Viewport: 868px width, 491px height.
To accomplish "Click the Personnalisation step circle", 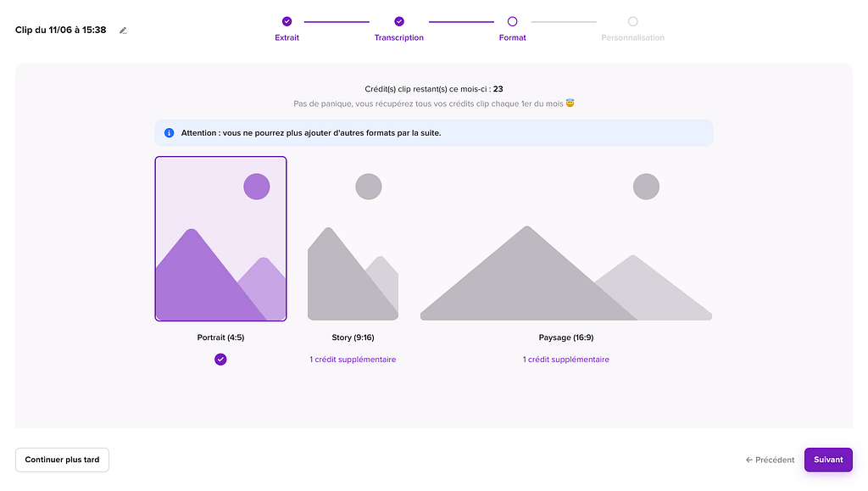I will pyautogui.click(x=632, y=21).
